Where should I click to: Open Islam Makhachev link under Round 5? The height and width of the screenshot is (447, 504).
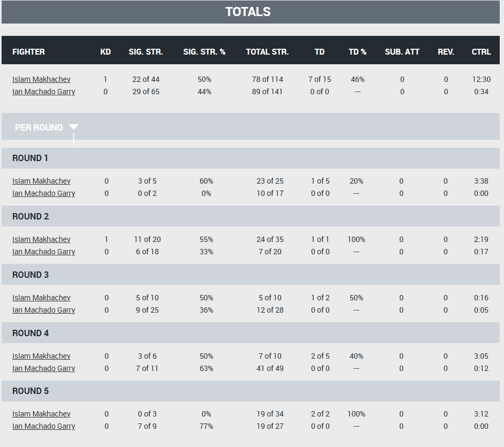[x=41, y=414]
